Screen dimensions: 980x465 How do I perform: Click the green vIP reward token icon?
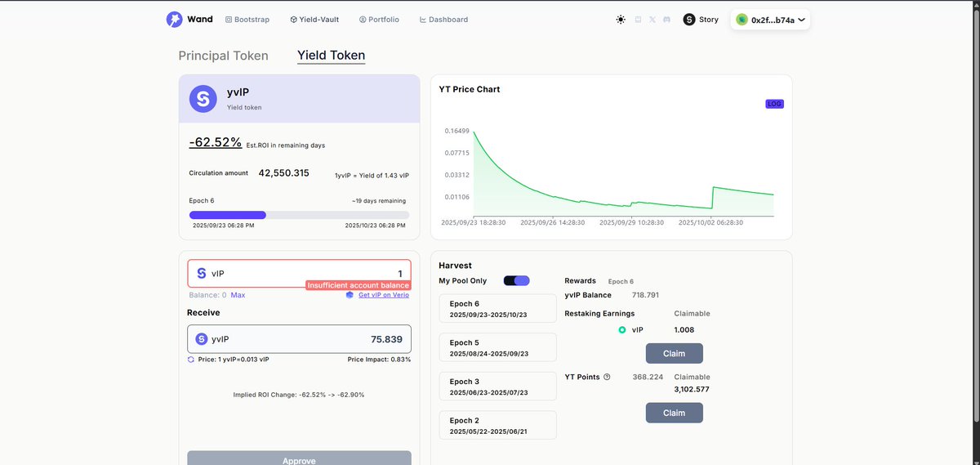click(x=622, y=330)
